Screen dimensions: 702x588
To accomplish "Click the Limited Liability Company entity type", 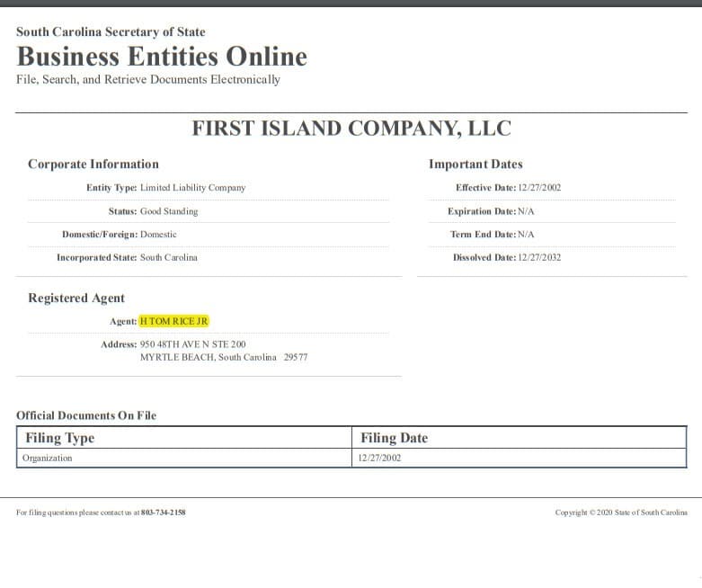I will [193, 188].
